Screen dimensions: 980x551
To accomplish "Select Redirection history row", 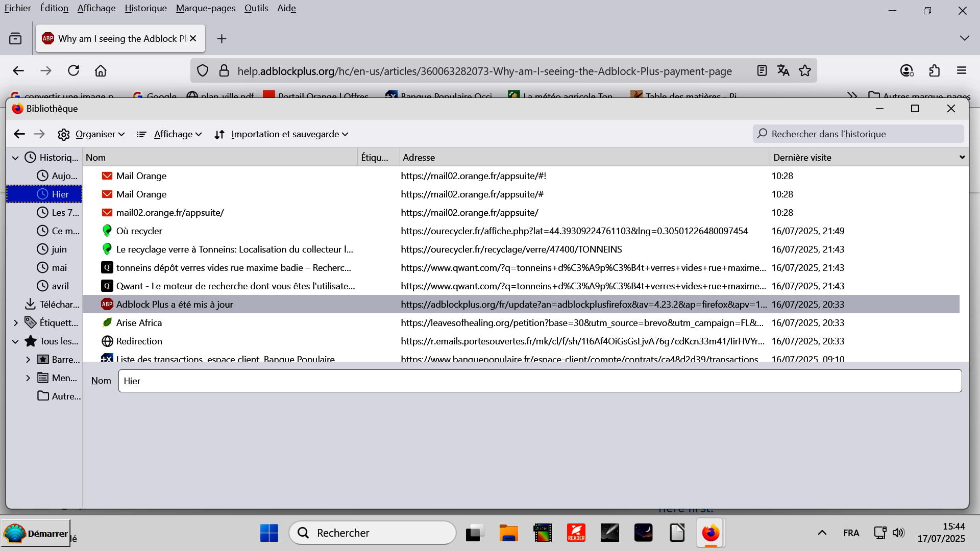I will tap(521, 341).
